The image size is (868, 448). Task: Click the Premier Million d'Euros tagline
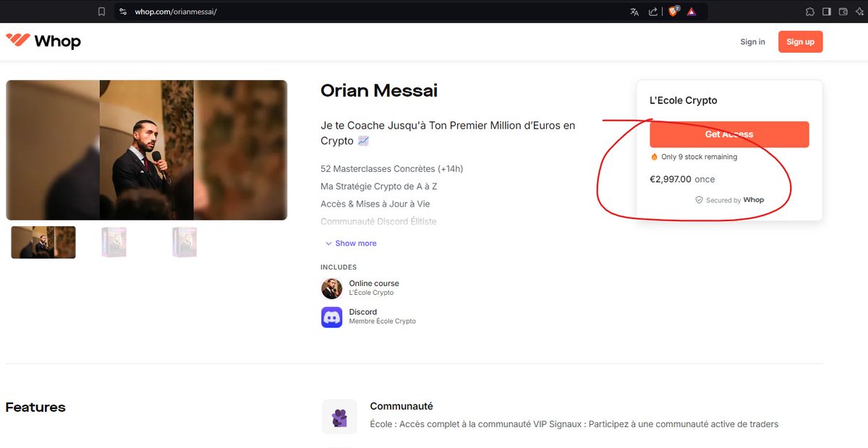[x=448, y=133]
